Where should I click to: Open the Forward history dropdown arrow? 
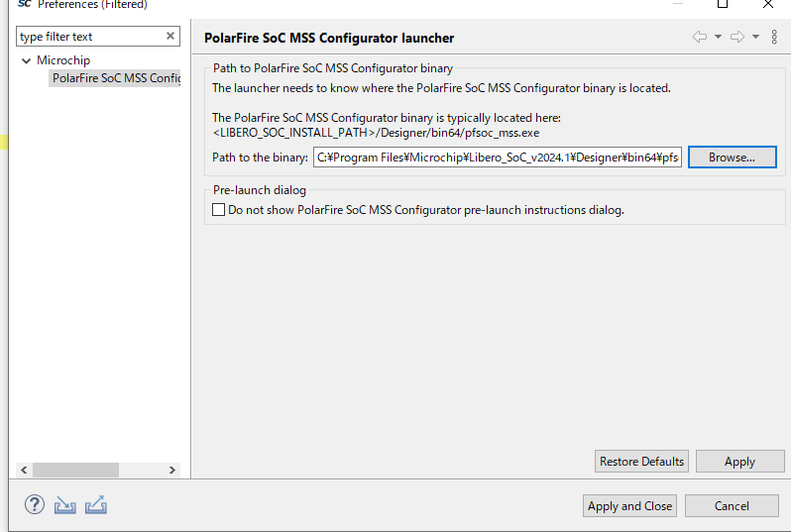tap(755, 38)
